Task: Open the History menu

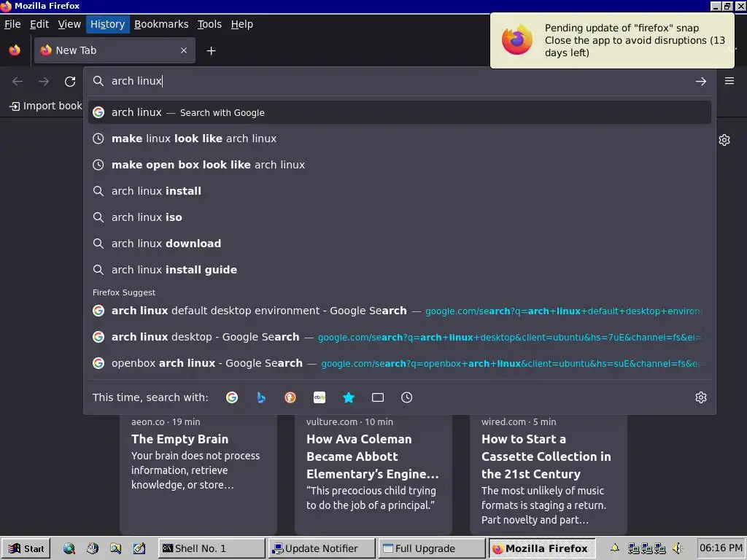Action: [108, 24]
